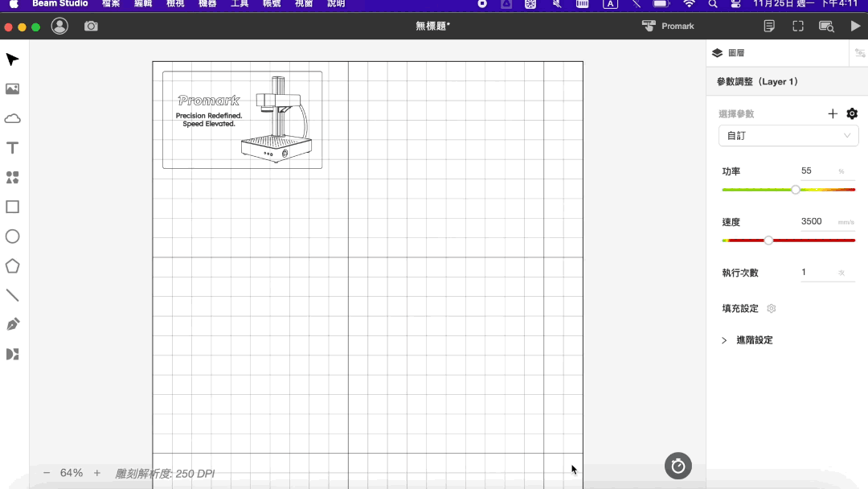Open the 視窗 menu
The image size is (868, 489).
tap(303, 4)
